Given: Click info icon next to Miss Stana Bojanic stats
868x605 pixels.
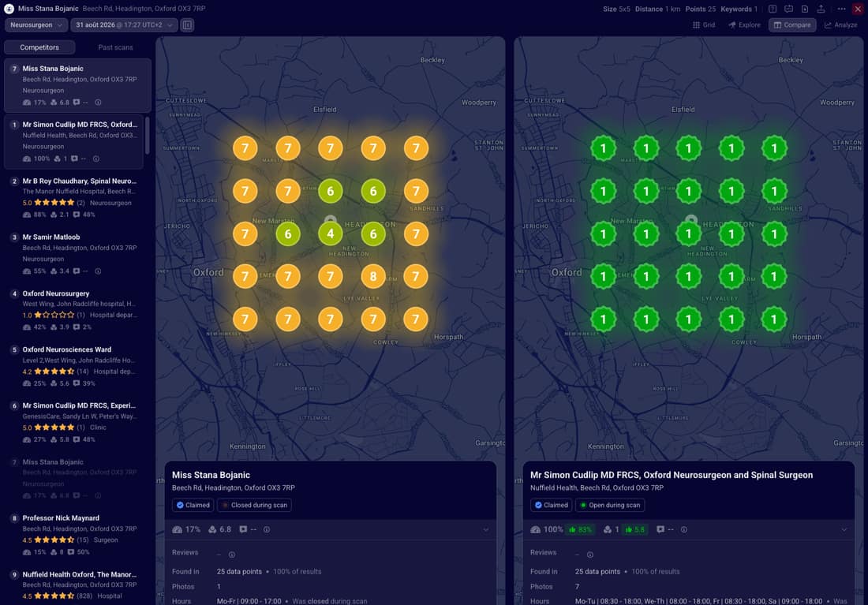Looking at the screenshot, I should pyautogui.click(x=98, y=103).
